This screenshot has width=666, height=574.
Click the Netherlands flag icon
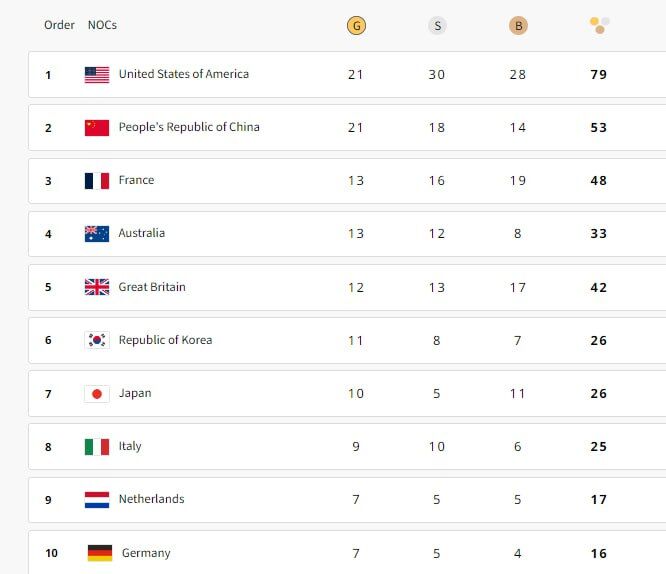97,499
